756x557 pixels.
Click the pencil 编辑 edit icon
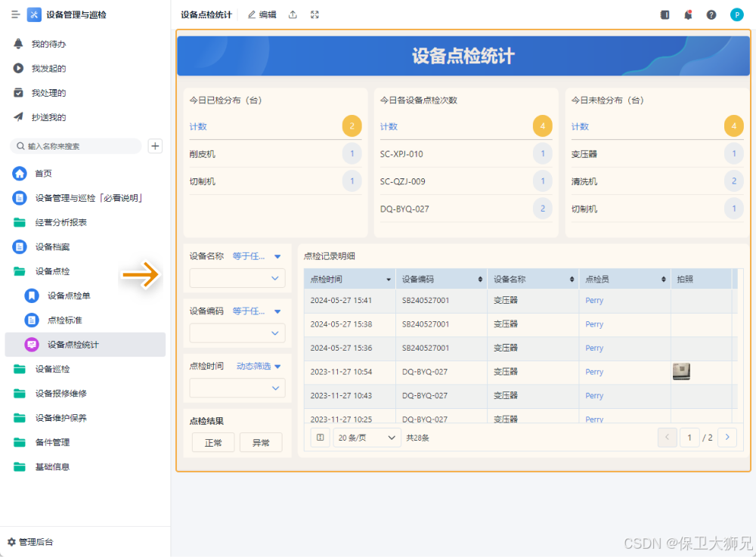pyautogui.click(x=252, y=14)
